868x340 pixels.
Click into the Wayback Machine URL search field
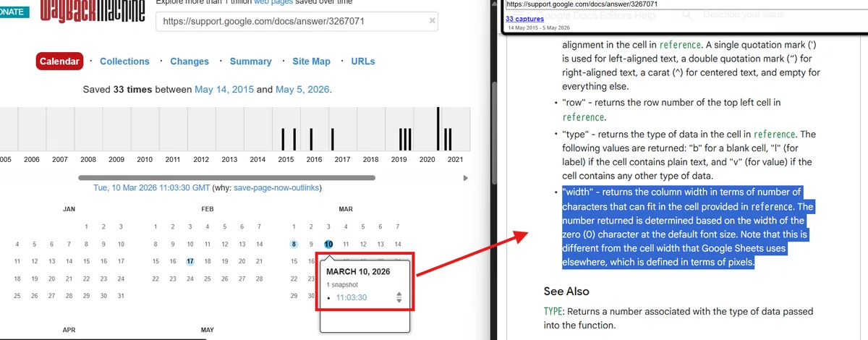click(298, 21)
